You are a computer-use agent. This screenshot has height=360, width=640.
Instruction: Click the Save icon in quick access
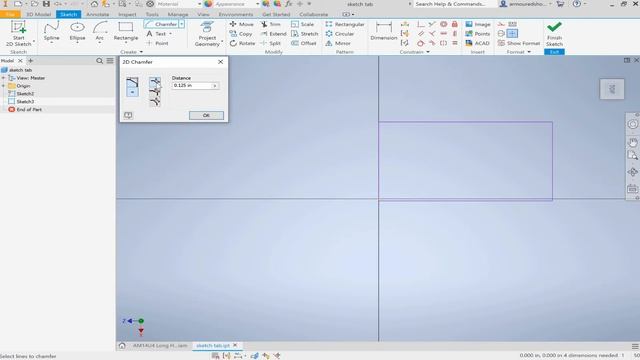click(46, 4)
